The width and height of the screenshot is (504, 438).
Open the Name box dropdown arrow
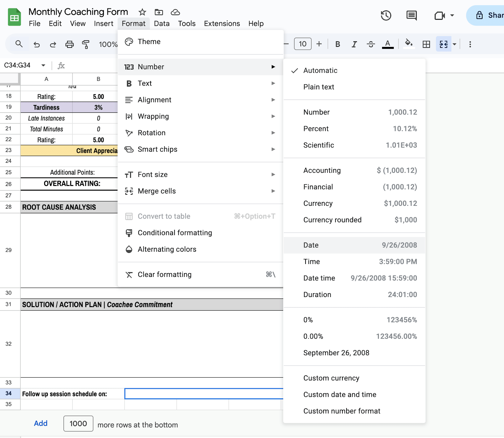[43, 65]
